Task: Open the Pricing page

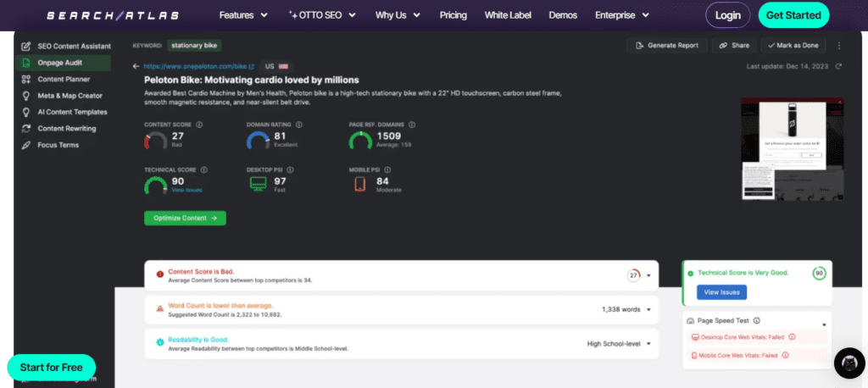Action: click(x=453, y=15)
